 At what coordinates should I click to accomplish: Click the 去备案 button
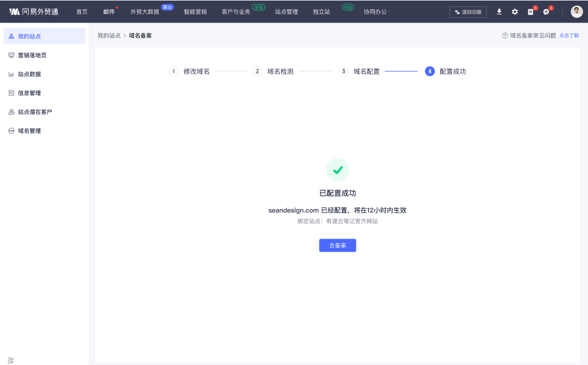(x=337, y=245)
